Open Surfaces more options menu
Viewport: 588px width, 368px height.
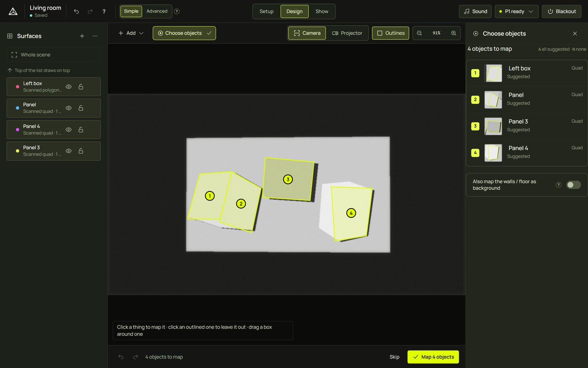pyautogui.click(x=95, y=36)
